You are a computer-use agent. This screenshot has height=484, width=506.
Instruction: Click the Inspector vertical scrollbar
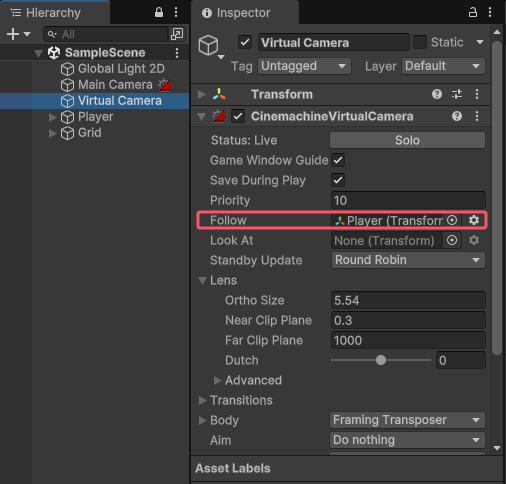tap(497, 198)
